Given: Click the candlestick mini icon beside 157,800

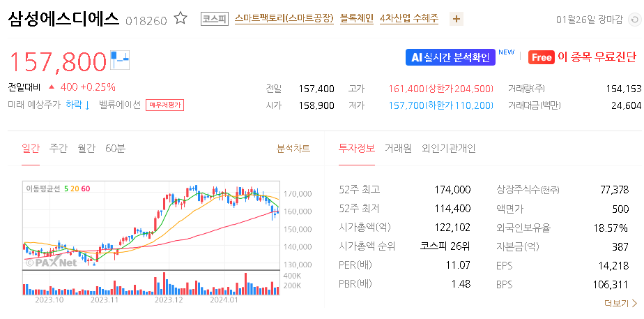Looking at the screenshot, I should (120, 59).
